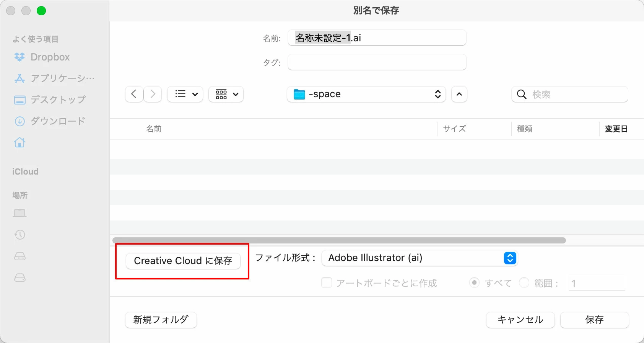This screenshot has width=644, height=343.
Task: Click the よく使う項目 sidebar heading
Action: [35, 39]
